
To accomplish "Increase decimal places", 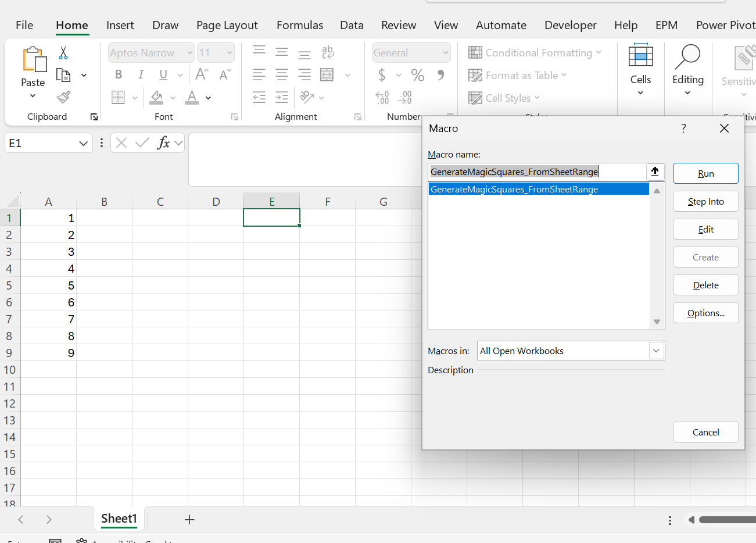I will (382, 97).
